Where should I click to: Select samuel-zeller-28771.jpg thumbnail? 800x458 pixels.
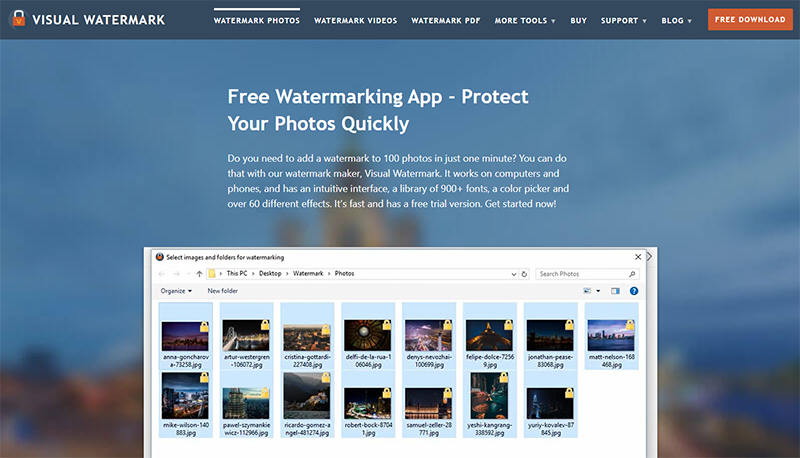click(x=429, y=404)
